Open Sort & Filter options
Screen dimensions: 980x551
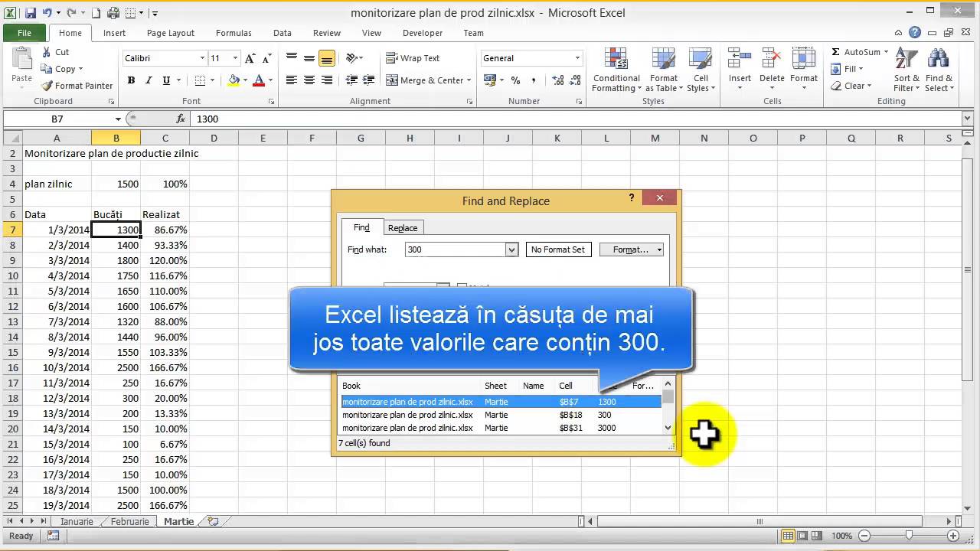tap(907, 70)
